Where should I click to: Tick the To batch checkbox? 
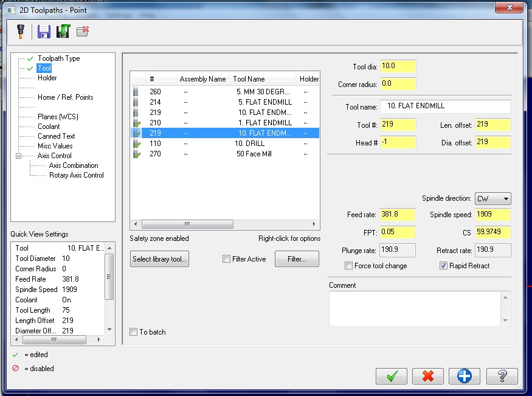point(134,332)
